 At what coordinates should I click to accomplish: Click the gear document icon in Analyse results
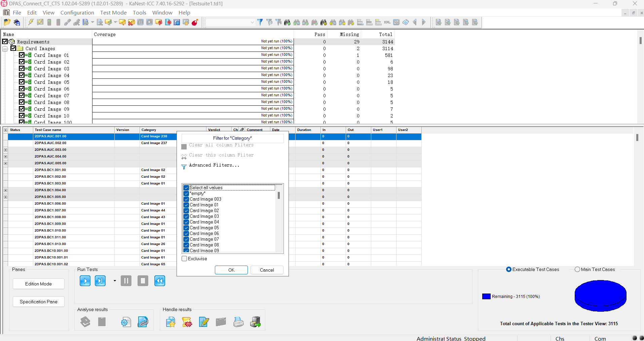[126, 322]
